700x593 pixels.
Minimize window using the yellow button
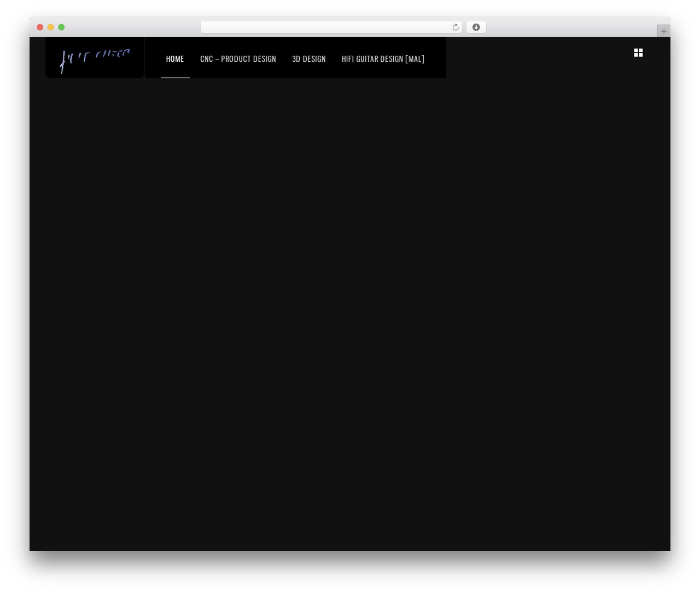tap(51, 27)
